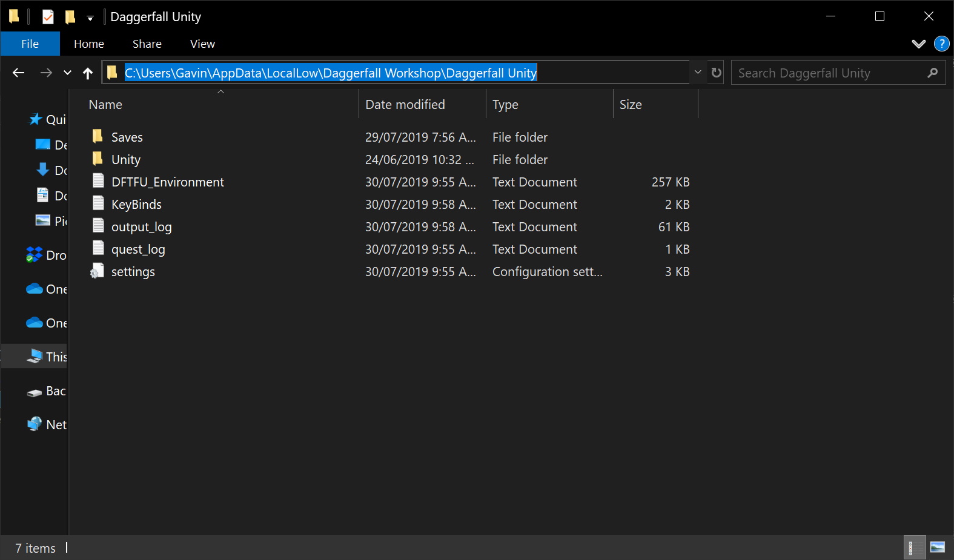The width and height of the screenshot is (954, 560).
Task: Sort by the Size column header
Action: tap(655, 104)
